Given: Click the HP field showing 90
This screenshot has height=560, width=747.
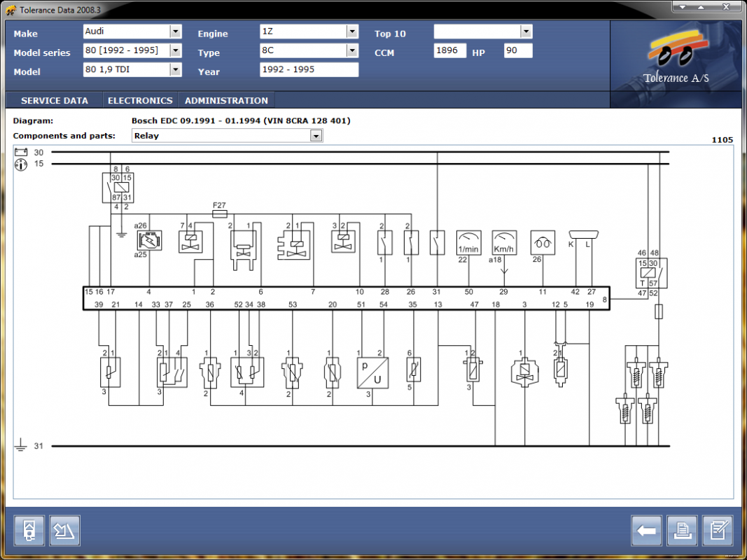Looking at the screenshot, I should click(518, 50).
